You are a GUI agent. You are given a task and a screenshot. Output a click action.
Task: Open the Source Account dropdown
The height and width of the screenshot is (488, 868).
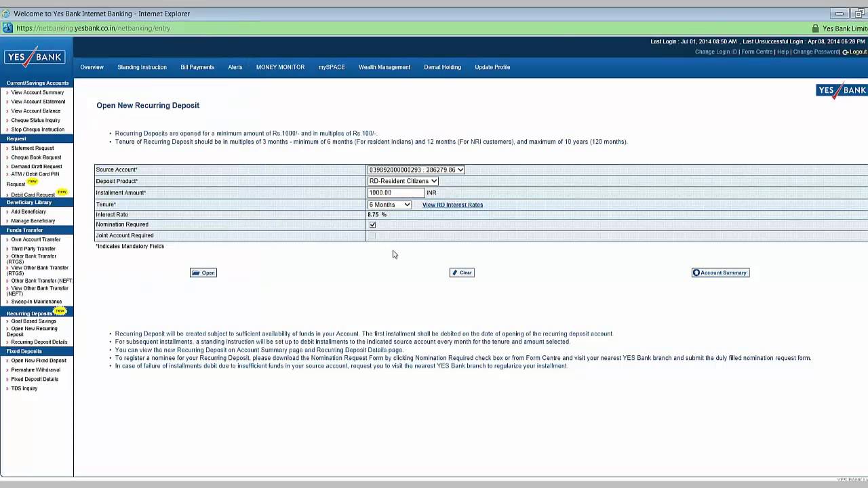point(416,169)
